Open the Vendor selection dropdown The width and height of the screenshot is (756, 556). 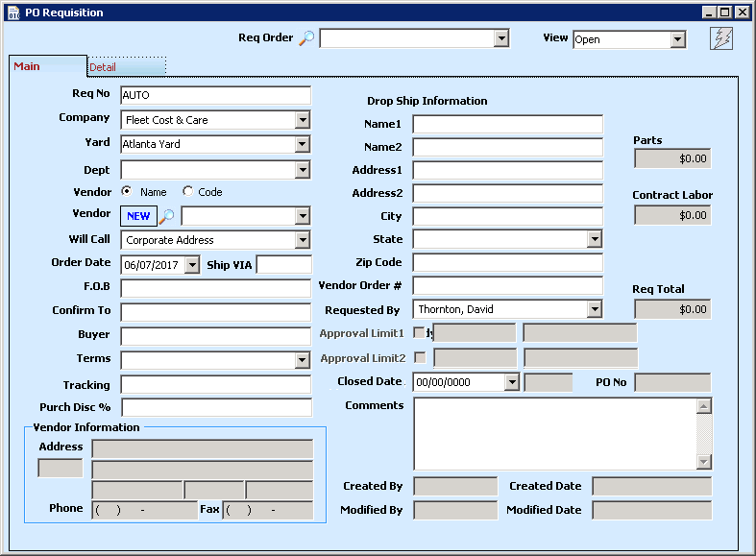coord(303,216)
